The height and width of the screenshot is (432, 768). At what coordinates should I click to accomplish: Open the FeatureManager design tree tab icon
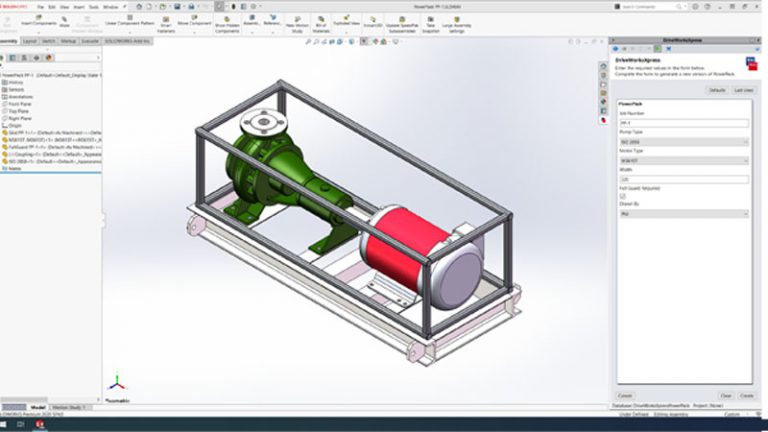click(3, 58)
